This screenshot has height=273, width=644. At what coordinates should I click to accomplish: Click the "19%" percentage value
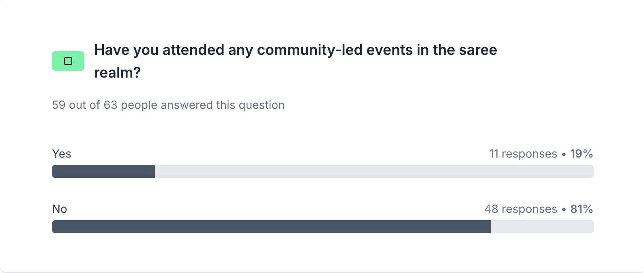click(581, 154)
